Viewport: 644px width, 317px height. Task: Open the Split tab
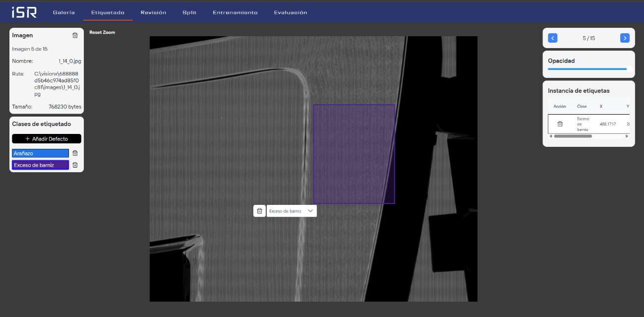click(189, 12)
